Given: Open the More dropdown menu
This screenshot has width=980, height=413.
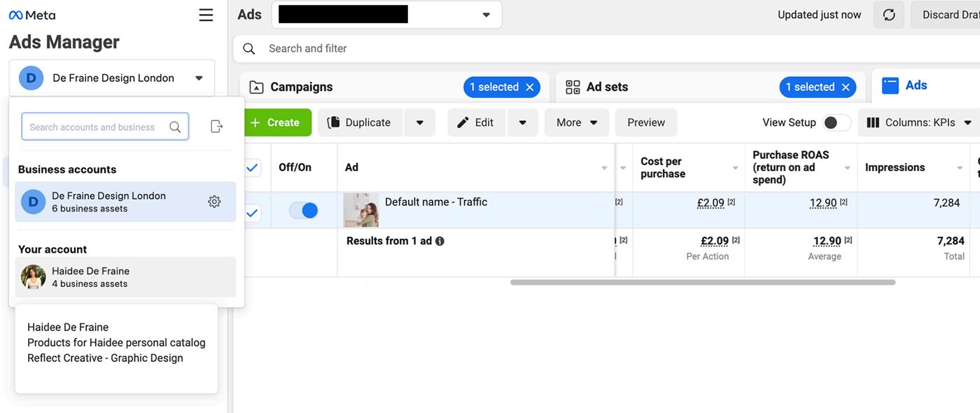Looking at the screenshot, I should (576, 122).
